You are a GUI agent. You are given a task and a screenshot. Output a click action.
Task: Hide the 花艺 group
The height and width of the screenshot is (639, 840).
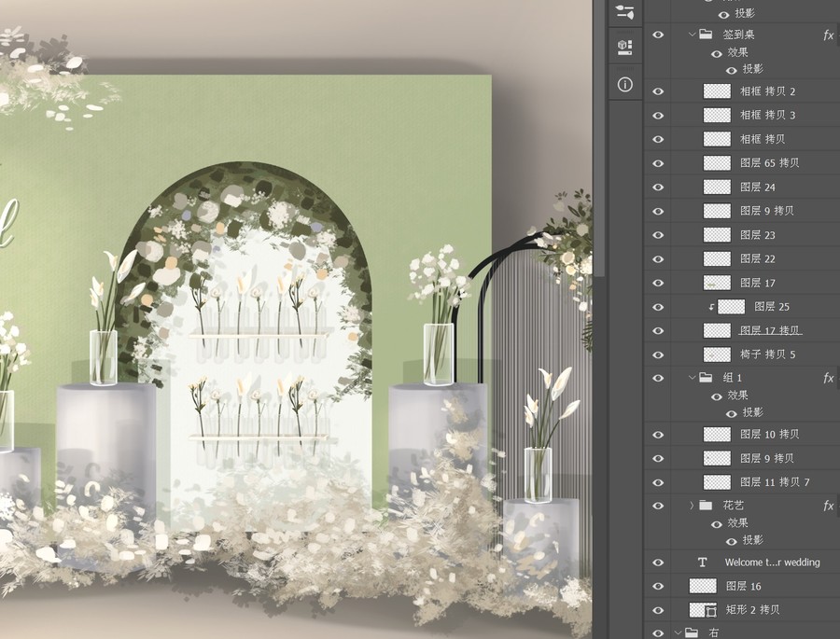click(x=658, y=506)
